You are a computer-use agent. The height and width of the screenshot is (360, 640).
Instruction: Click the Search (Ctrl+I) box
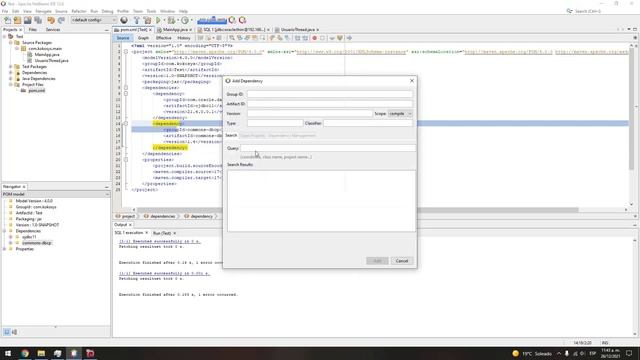[x=588, y=11]
